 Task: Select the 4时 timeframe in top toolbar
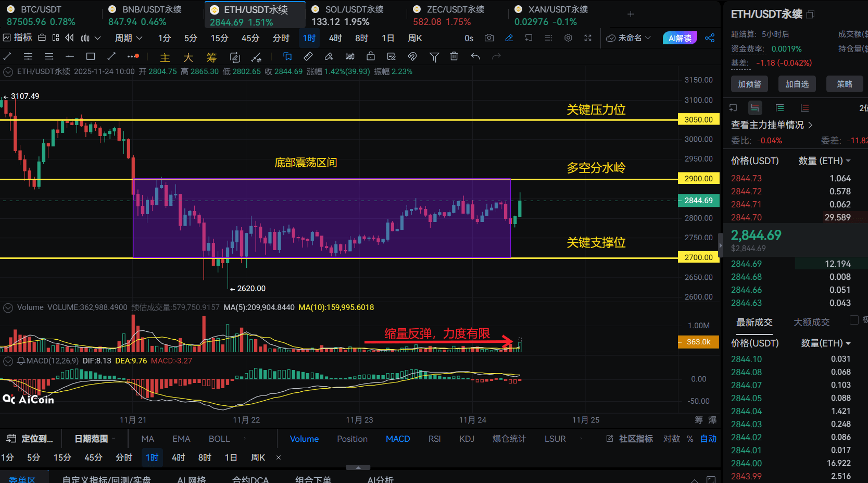tap(335, 38)
